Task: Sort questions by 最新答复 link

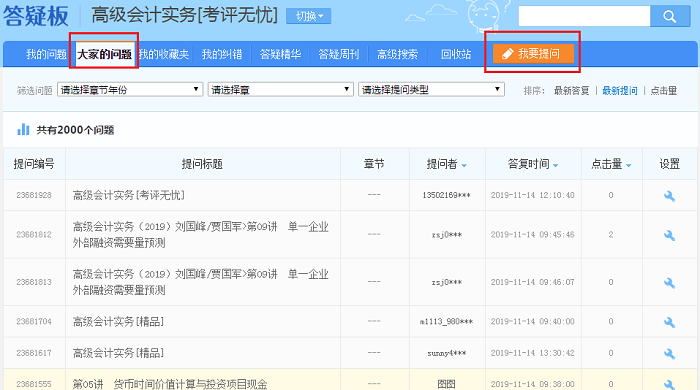Action: 571,91
